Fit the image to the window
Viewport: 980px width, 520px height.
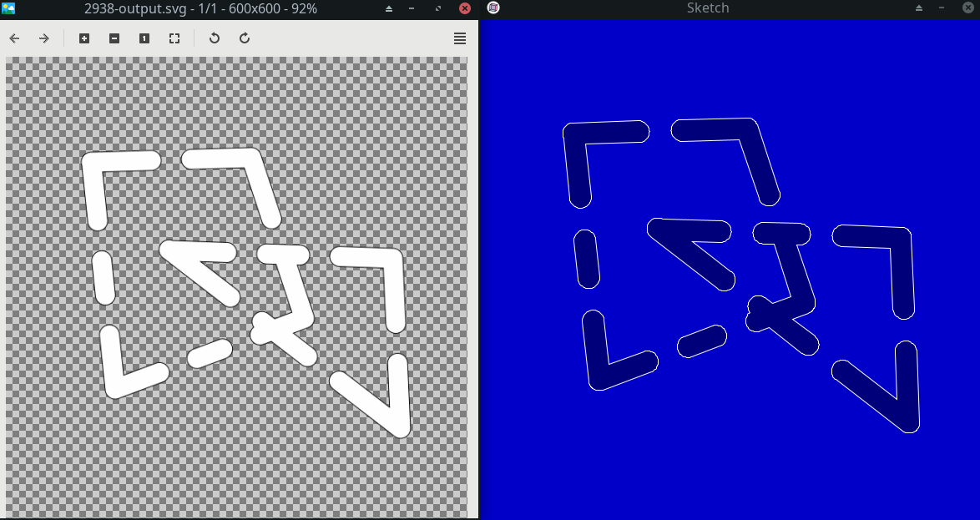click(174, 38)
